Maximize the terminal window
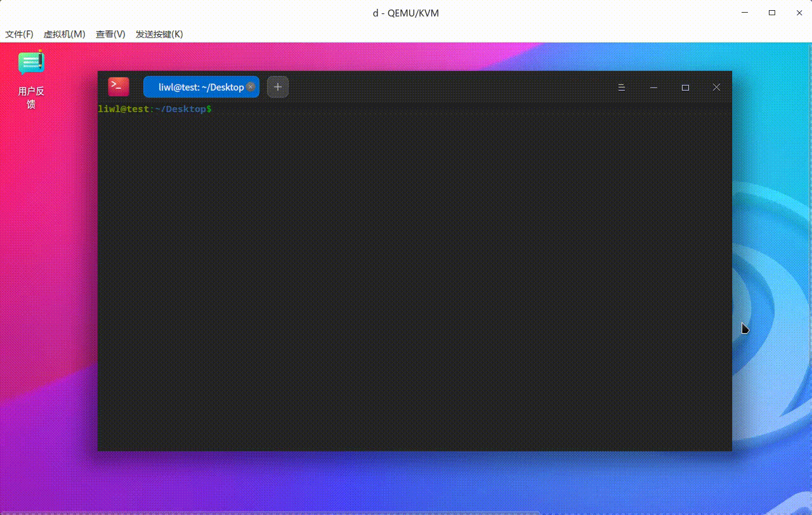The height and width of the screenshot is (515, 812). [685, 88]
